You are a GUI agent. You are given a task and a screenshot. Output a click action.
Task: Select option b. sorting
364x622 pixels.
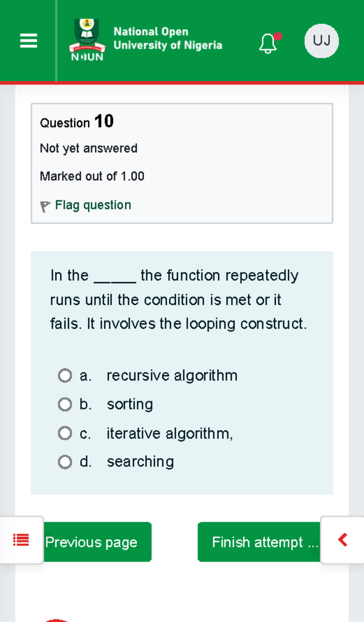65,404
